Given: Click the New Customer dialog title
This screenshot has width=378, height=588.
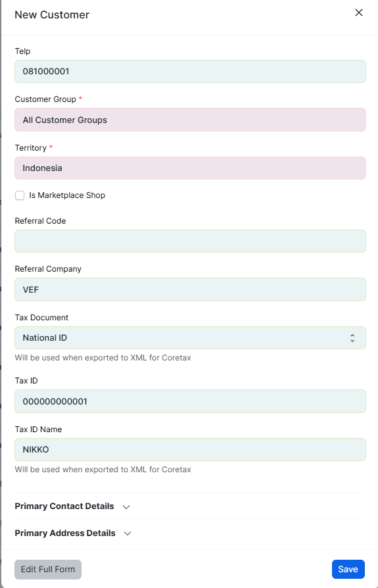Looking at the screenshot, I should click(x=52, y=14).
